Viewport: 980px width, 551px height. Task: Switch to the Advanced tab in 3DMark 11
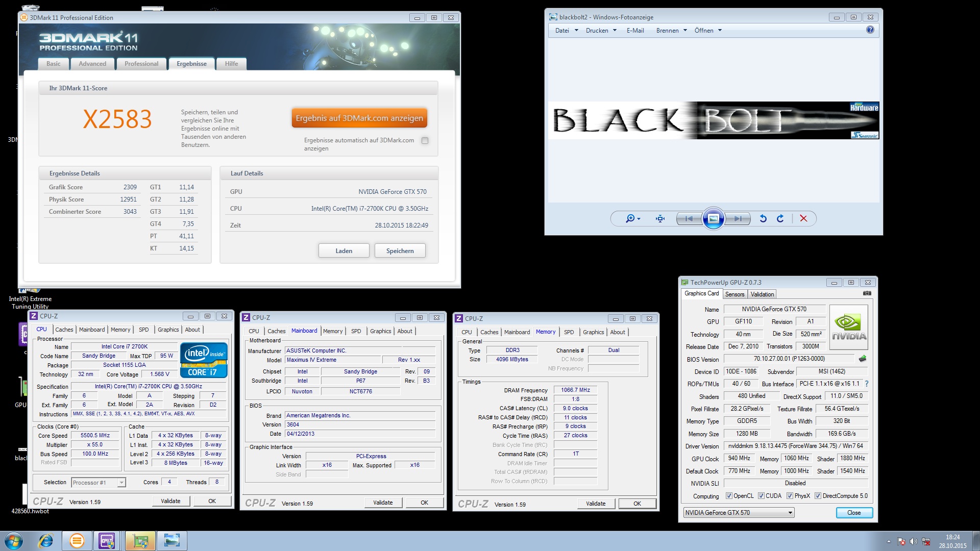tap(92, 64)
